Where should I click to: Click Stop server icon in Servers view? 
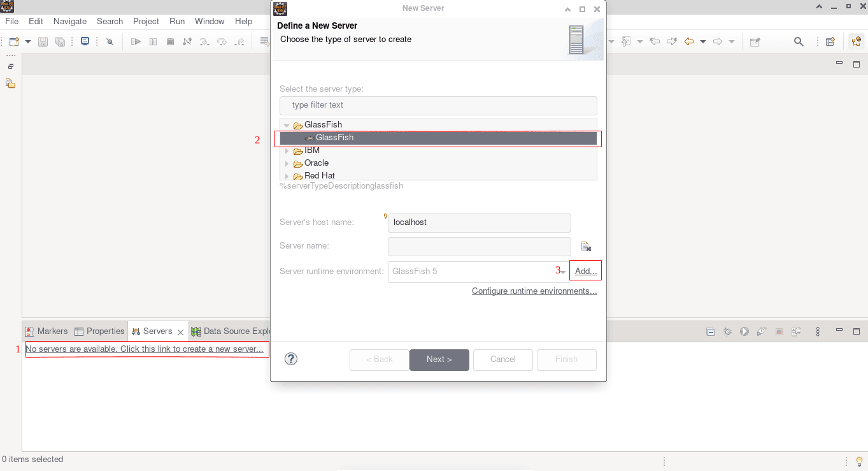779,331
